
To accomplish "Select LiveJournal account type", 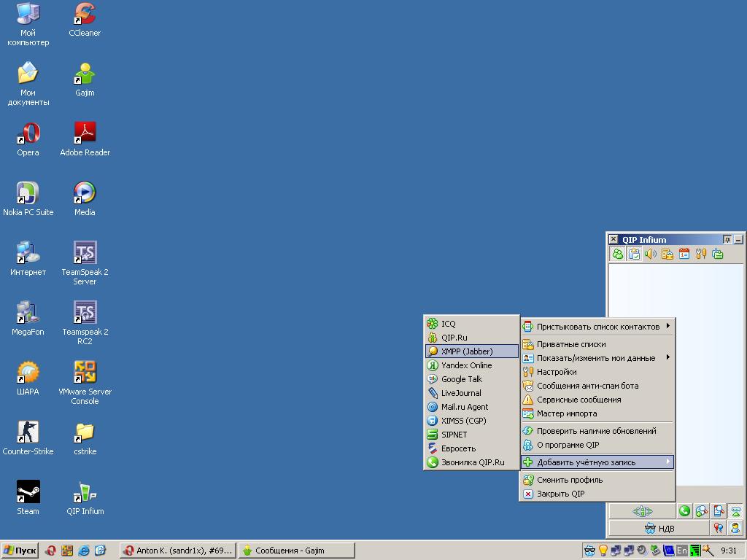I will coord(471,393).
